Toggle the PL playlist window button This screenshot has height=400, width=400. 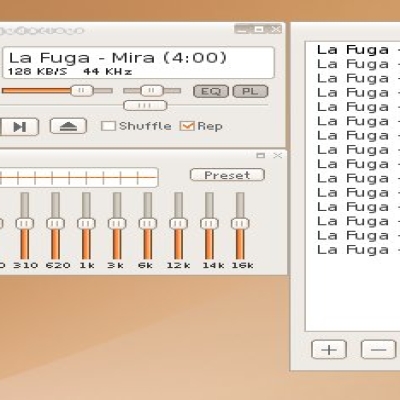tap(250, 91)
